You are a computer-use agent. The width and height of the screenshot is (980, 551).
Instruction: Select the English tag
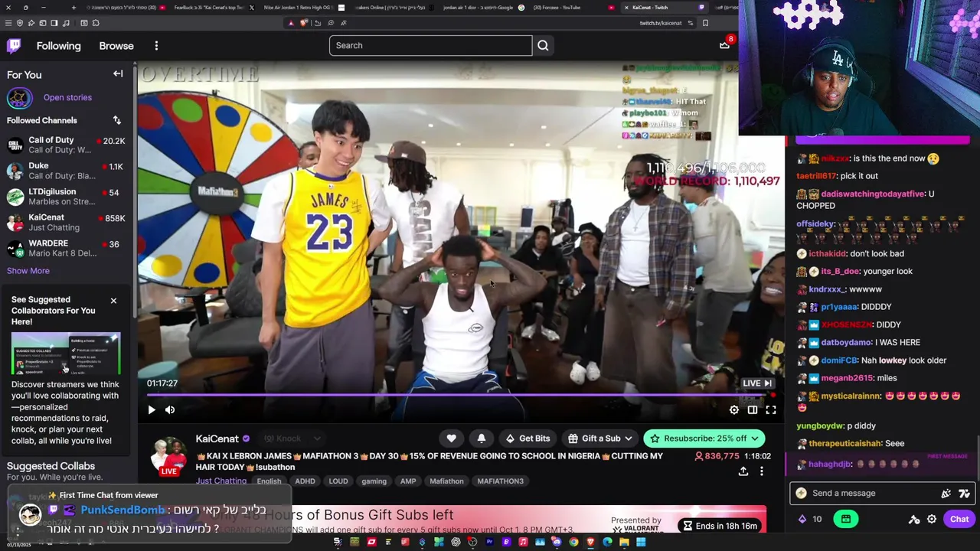tap(269, 481)
